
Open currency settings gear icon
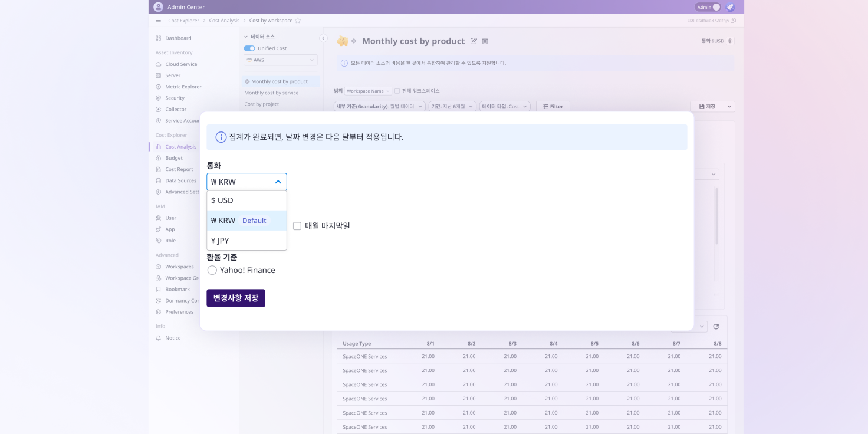[730, 41]
